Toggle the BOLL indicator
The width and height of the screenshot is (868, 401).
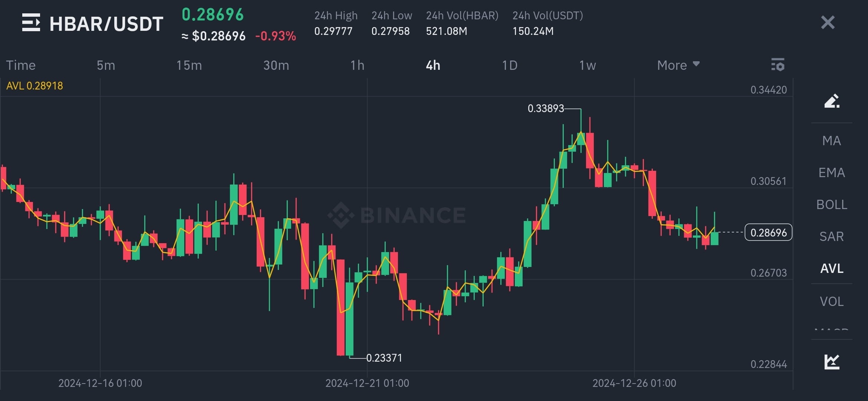click(832, 205)
